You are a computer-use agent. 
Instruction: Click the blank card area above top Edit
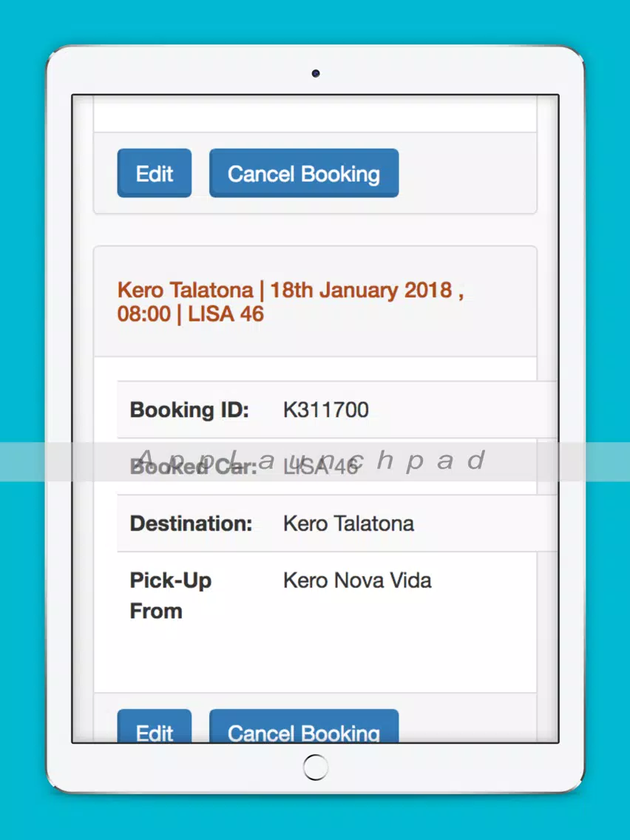pyautogui.click(x=314, y=114)
